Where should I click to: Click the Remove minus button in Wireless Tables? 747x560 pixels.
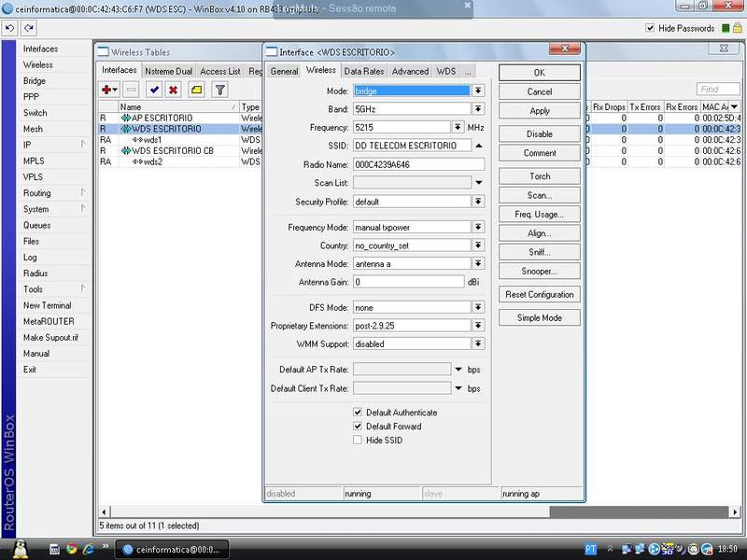131,90
